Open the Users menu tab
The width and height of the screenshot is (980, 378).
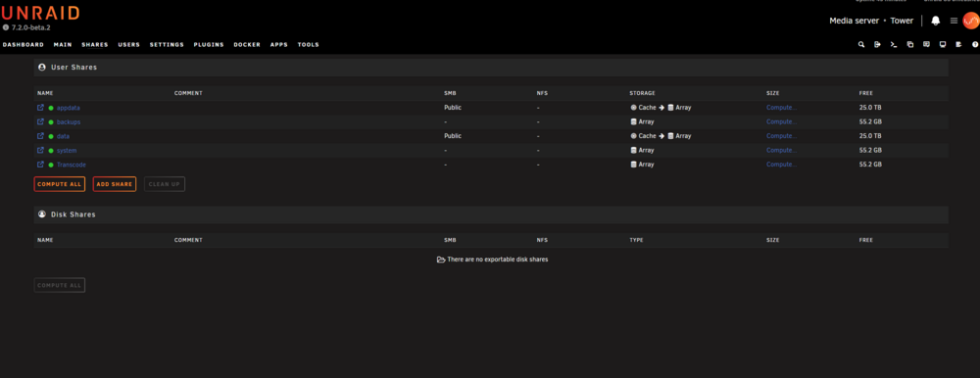coord(128,45)
